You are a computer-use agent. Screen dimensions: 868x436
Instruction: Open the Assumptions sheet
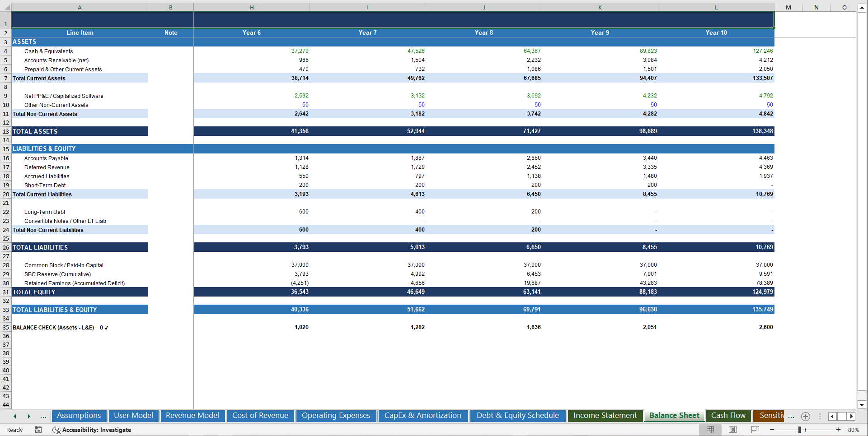(79, 415)
